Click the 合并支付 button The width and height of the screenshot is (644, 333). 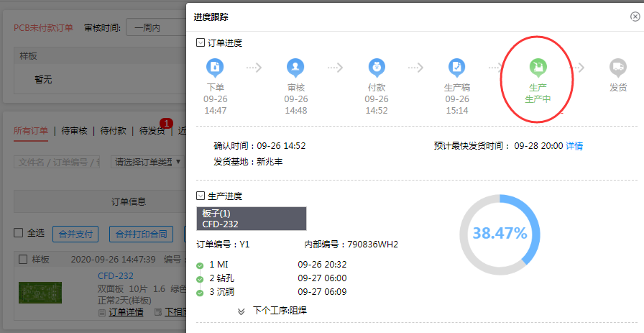tap(76, 234)
